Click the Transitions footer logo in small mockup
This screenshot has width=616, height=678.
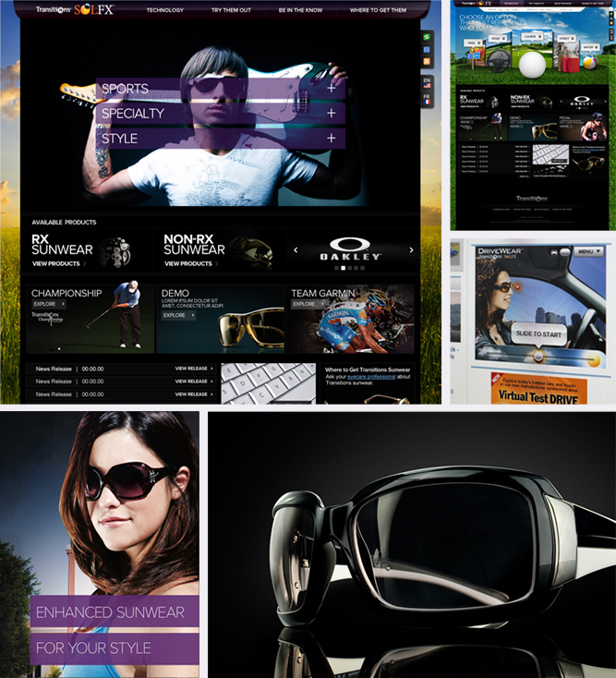(x=532, y=199)
